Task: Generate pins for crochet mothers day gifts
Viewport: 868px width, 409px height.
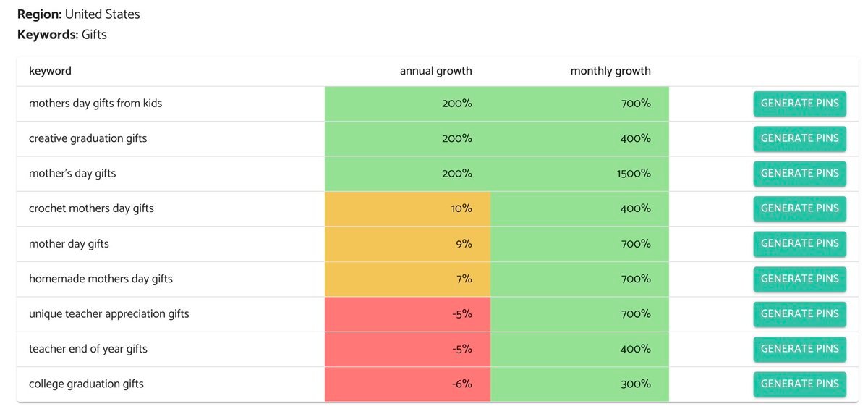Action: (x=799, y=208)
